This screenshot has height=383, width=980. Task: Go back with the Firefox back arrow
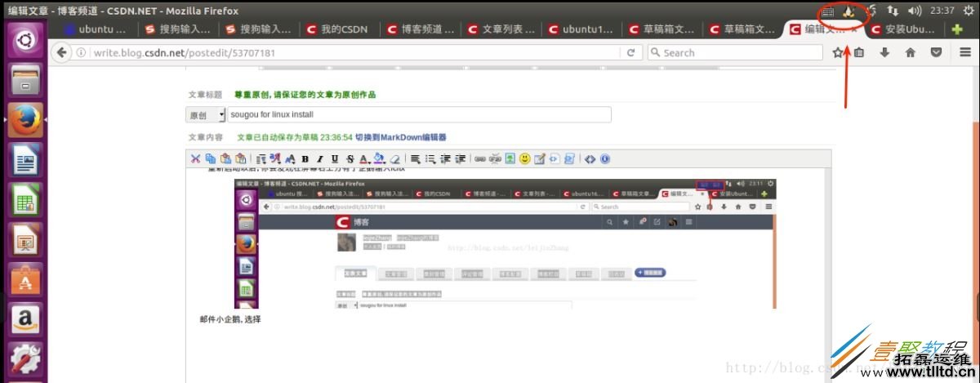(60, 52)
